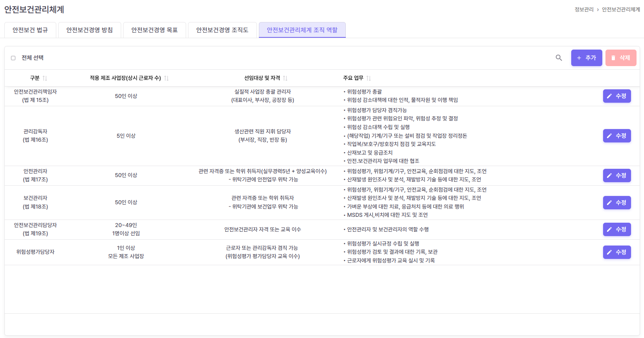Edit the 위험성평가담당자 row
644x338 pixels.
(616, 252)
